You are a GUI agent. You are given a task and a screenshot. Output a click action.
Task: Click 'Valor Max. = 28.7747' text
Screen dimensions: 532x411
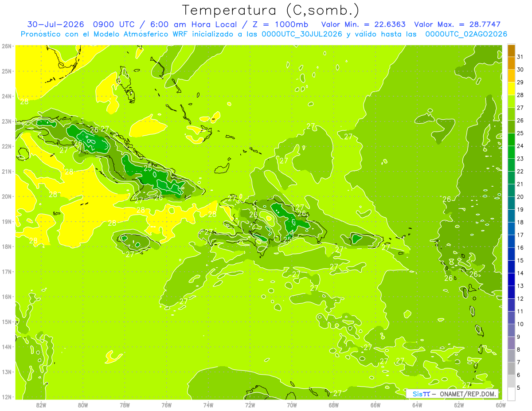click(458, 24)
